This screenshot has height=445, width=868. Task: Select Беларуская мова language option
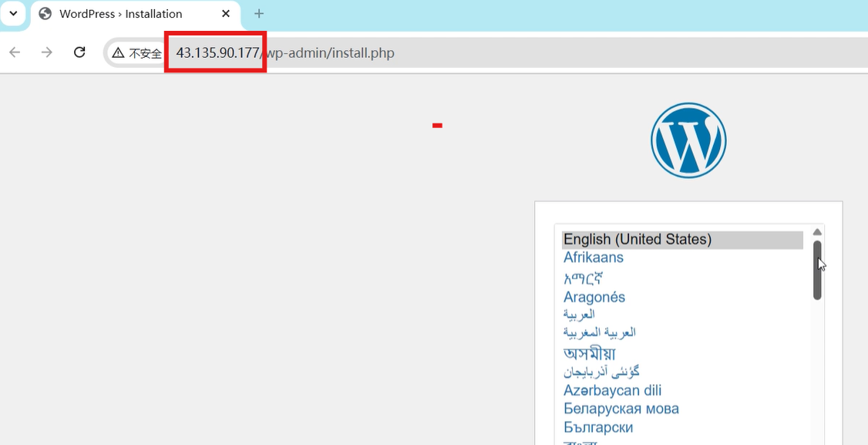(621, 409)
